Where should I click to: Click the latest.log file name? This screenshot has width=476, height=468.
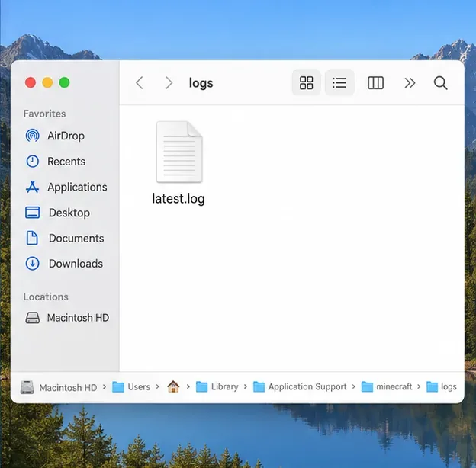coord(178,199)
